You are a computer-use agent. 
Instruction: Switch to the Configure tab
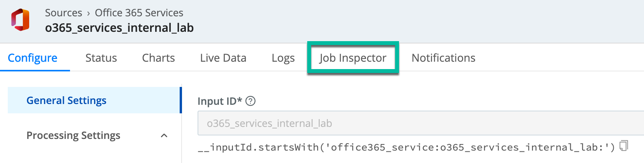point(33,58)
